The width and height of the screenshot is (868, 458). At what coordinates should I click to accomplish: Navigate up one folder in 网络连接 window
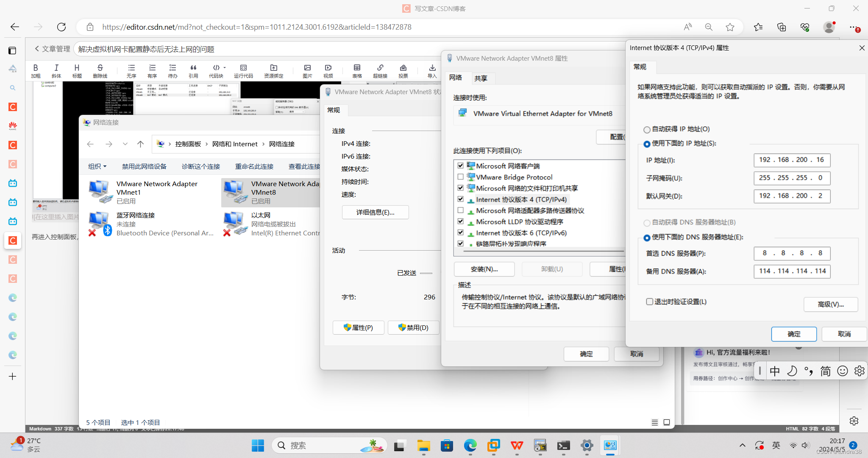tap(141, 144)
